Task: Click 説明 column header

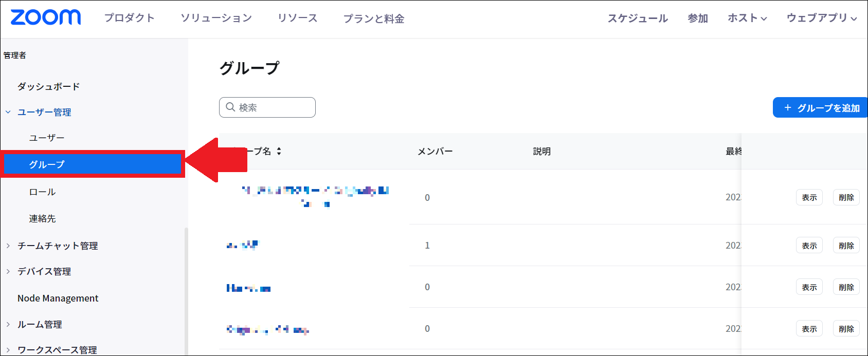Action: [542, 151]
